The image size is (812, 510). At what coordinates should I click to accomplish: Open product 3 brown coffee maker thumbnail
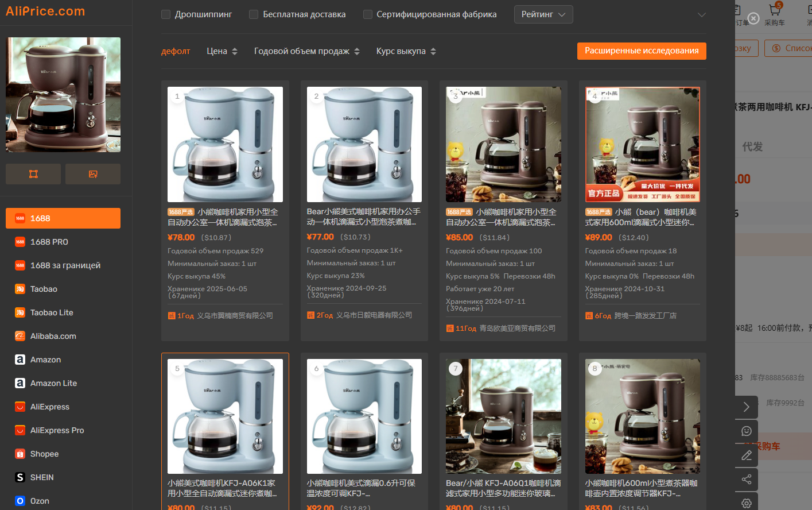[503, 144]
